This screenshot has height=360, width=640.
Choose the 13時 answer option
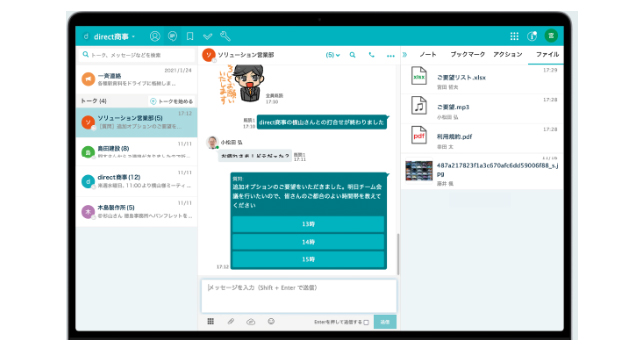tap(308, 224)
